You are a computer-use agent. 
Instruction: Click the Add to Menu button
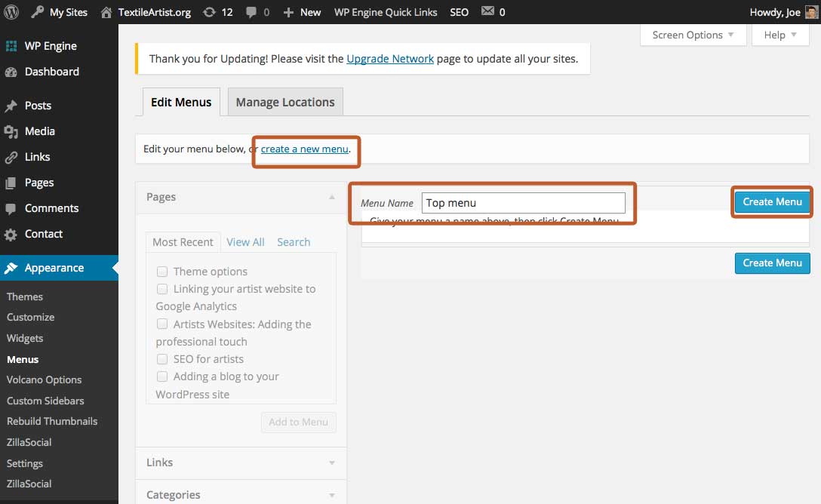pos(299,423)
